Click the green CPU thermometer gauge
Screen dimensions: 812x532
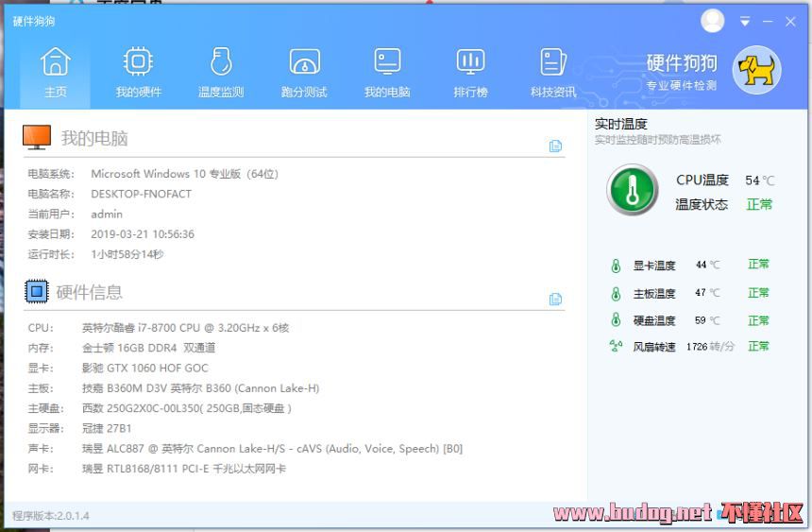(633, 190)
